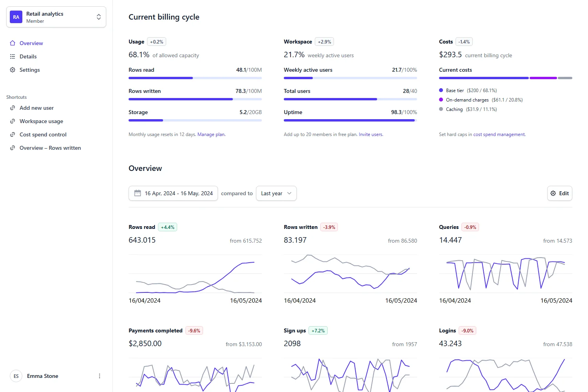Click the $2,850.00 payments value
This screenshot has height=392, width=588.
pos(145,343)
